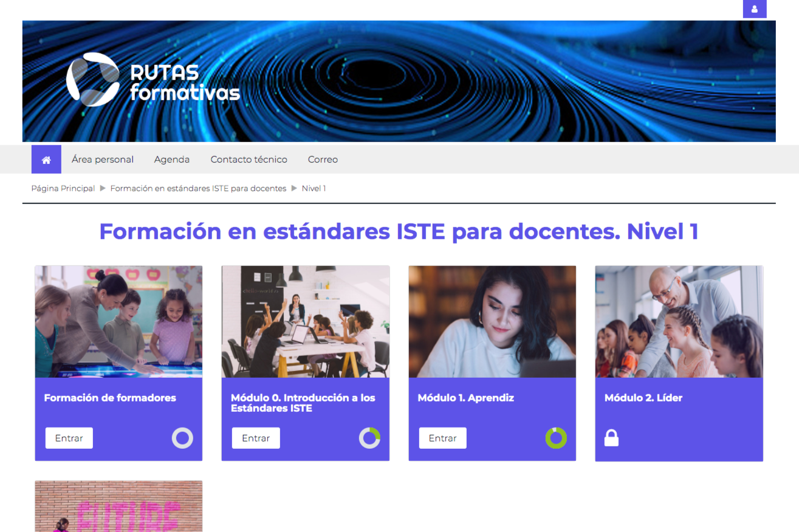799x532 pixels.
Task: Click Página Principal breadcrumb link
Action: click(63, 189)
